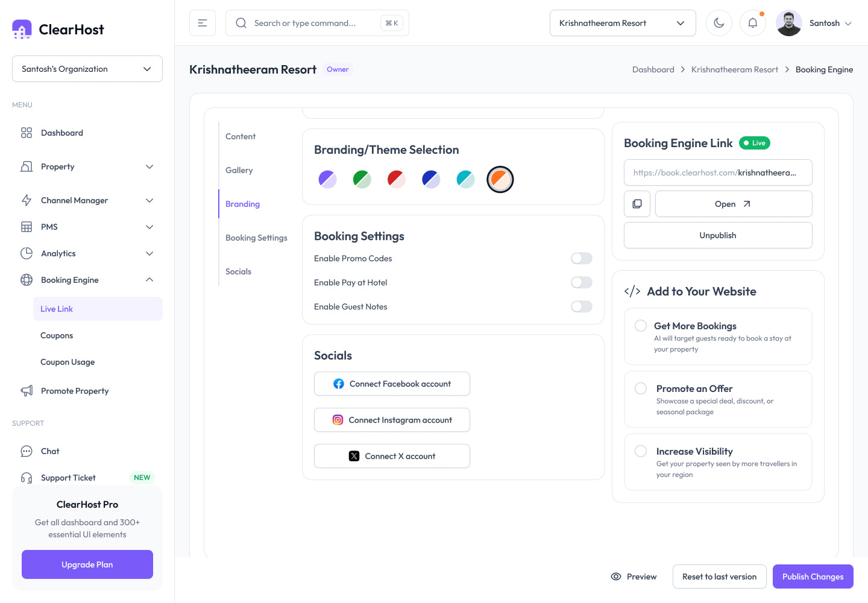Image resolution: width=868 pixels, height=603 pixels.
Task: Click the Dashboard grid icon
Action: tap(27, 133)
